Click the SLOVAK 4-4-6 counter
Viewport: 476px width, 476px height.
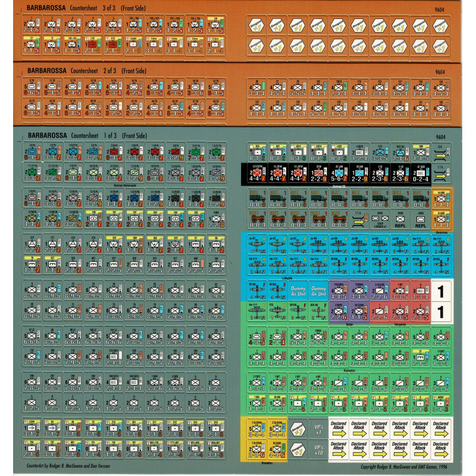click(277, 450)
